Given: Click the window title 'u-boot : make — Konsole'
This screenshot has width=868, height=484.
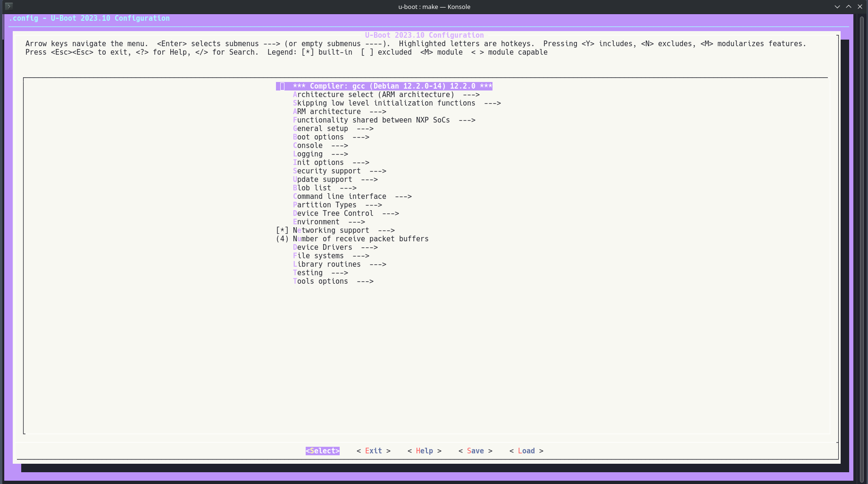Looking at the screenshot, I should [434, 7].
